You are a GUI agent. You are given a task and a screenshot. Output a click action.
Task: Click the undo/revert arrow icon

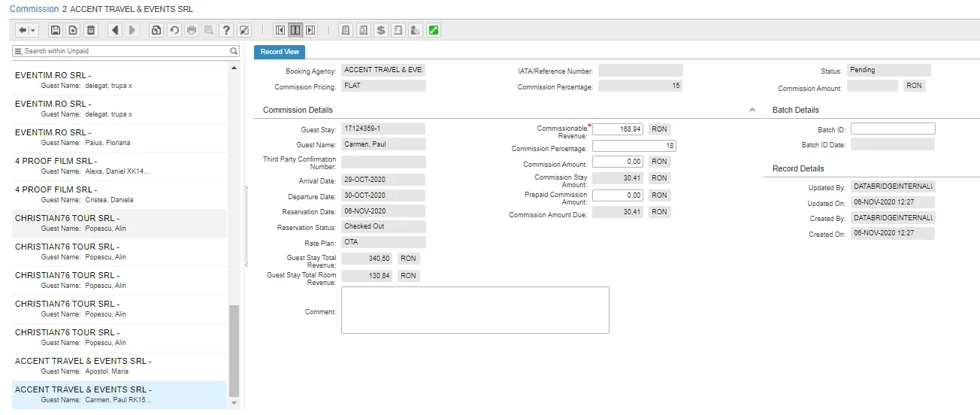[174, 30]
